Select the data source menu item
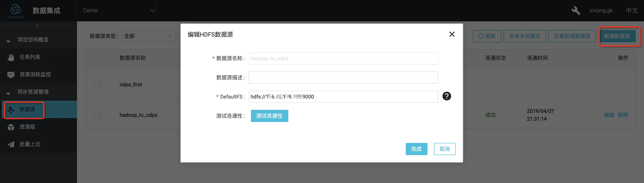Viewport: 644px width, 183px height. pyautogui.click(x=27, y=109)
